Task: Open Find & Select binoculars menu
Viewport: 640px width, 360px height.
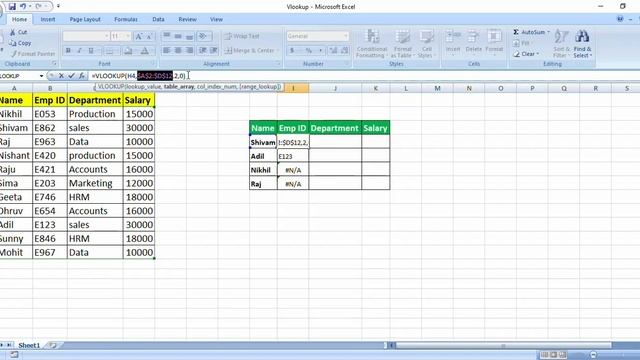Action: pos(582,43)
